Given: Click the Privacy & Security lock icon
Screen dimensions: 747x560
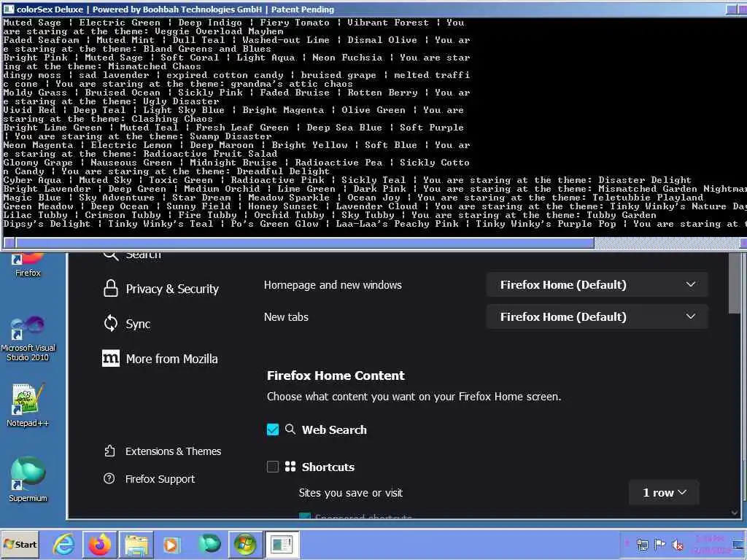Looking at the screenshot, I should tap(111, 289).
